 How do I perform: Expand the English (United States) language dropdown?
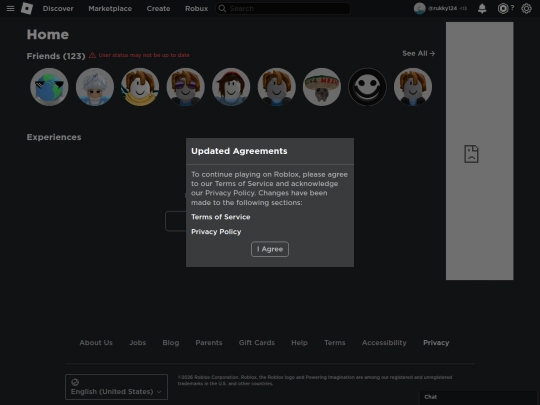[116, 387]
